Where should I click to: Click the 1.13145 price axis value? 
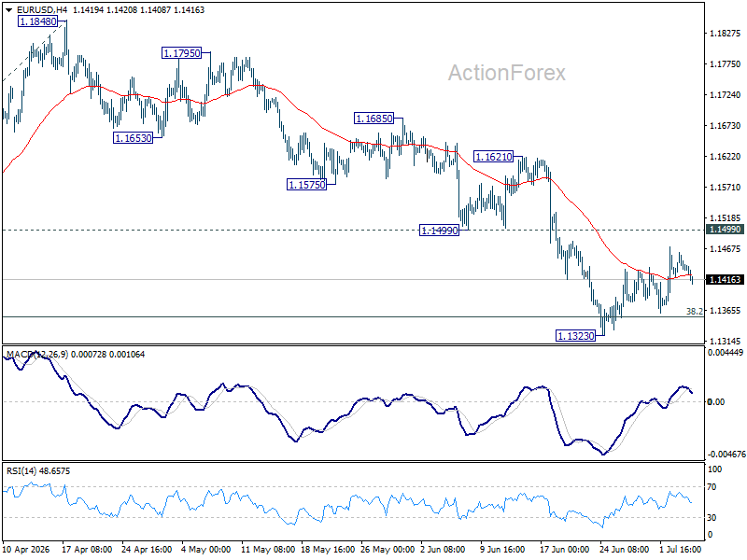pyautogui.click(x=726, y=341)
